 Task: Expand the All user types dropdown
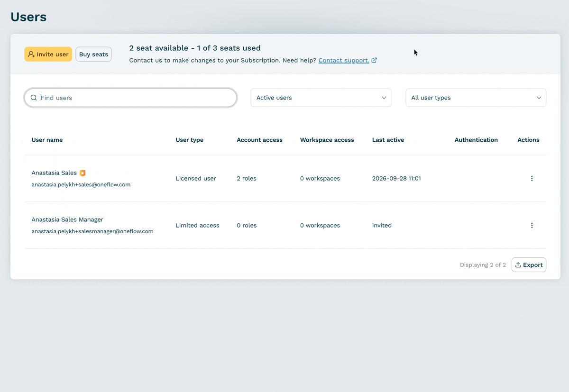(x=476, y=98)
